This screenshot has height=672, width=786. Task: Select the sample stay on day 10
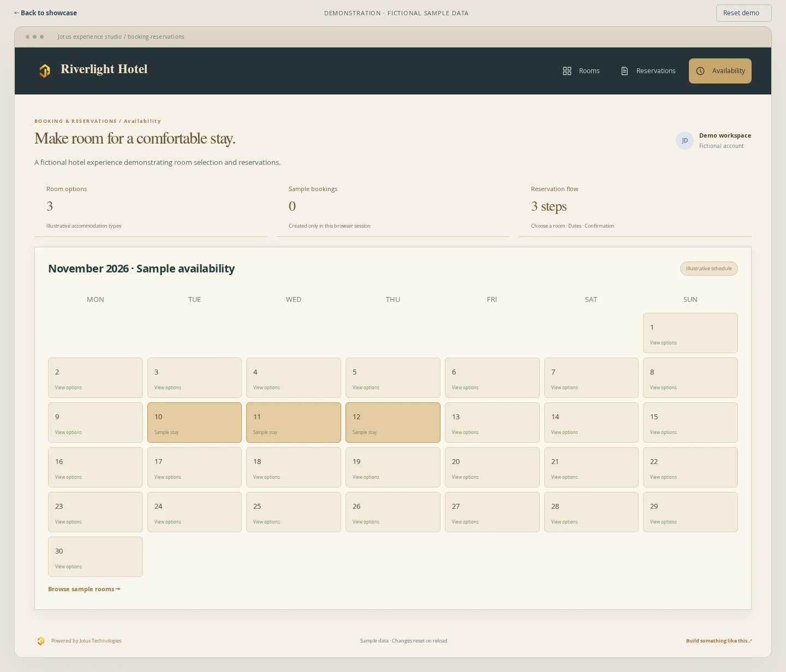pos(194,423)
